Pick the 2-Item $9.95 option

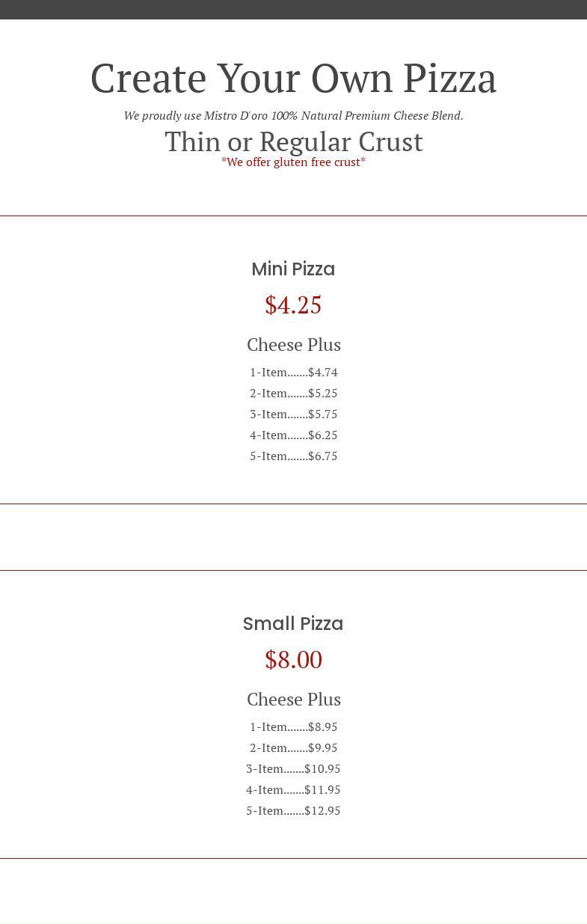[x=293, y=748]
